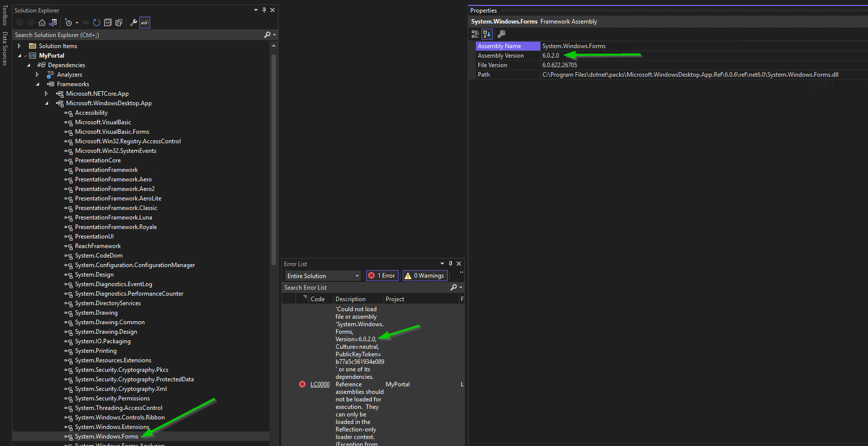868x446 pixels.
Task: Select Microsoft.Win32.SystemEvents reference
Action: tap(116, 151)
